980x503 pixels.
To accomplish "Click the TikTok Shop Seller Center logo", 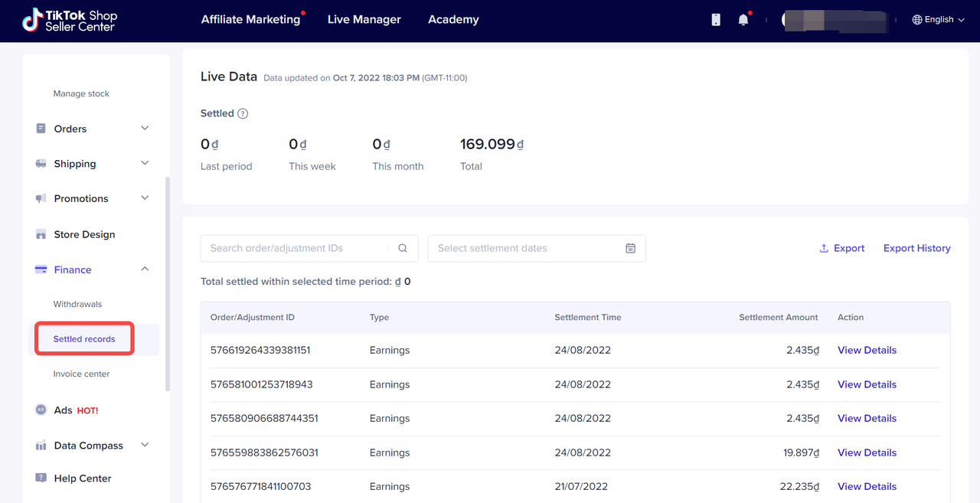I will 70,21.
